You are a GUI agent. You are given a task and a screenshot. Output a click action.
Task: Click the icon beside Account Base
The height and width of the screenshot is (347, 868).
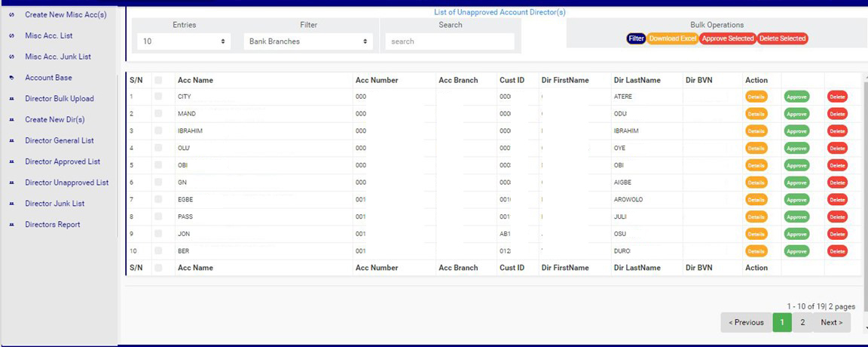pos(11,78)
